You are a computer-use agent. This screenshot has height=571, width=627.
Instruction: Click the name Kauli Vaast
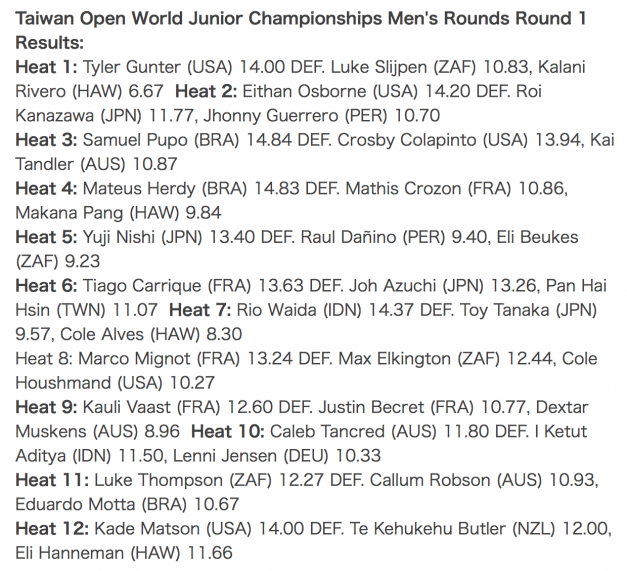[126, 407]
